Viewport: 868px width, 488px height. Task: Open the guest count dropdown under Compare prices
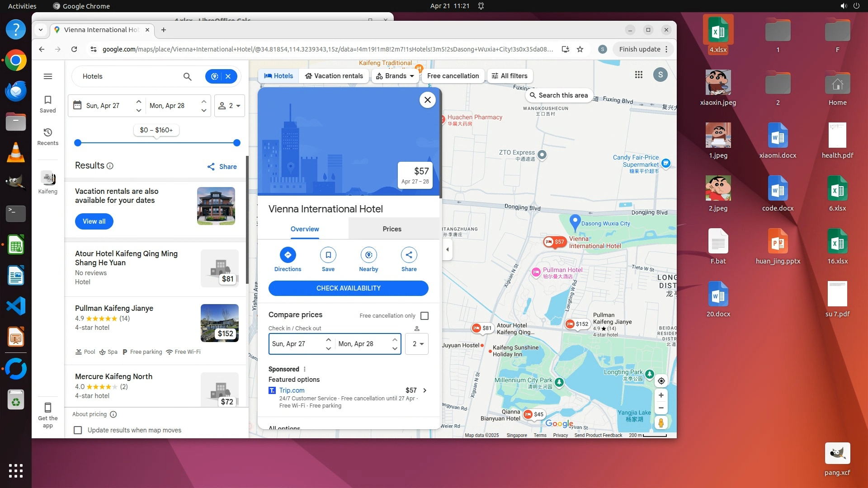[417, 344]
